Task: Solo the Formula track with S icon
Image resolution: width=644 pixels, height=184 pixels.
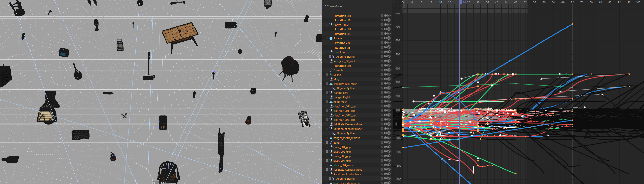Action: [x=389, y=70]
